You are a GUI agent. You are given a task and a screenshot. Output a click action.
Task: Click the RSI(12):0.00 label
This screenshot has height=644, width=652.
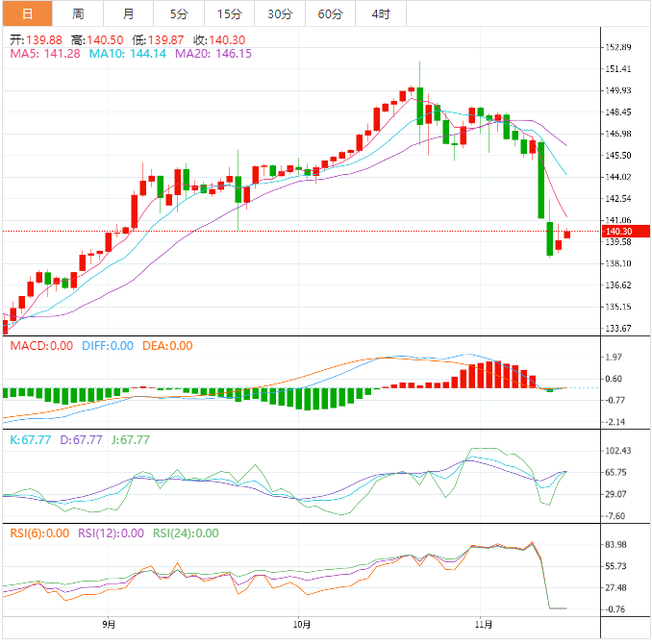pyautogui.click(x=111, y=533)
